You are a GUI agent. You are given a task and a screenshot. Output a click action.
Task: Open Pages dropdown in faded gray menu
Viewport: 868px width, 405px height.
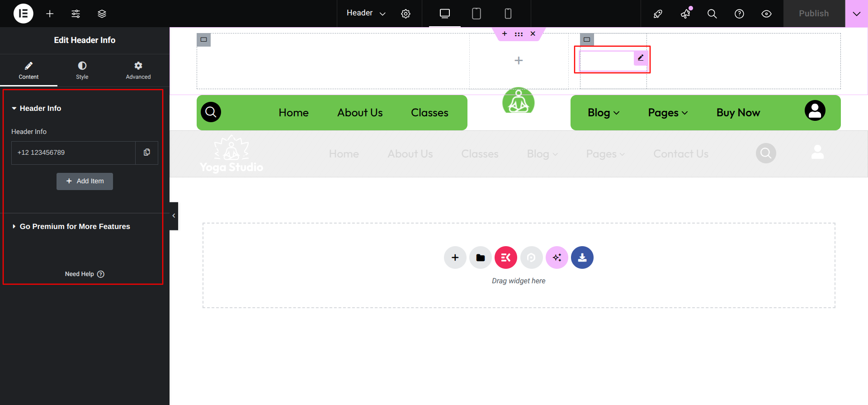click(606, 154)
